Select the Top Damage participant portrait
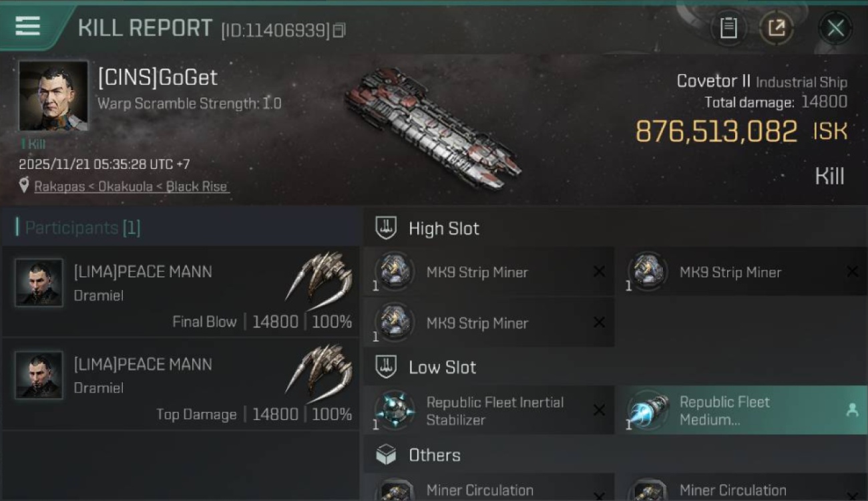The width and height of the screenshot is (868, 501). point(39,375)
